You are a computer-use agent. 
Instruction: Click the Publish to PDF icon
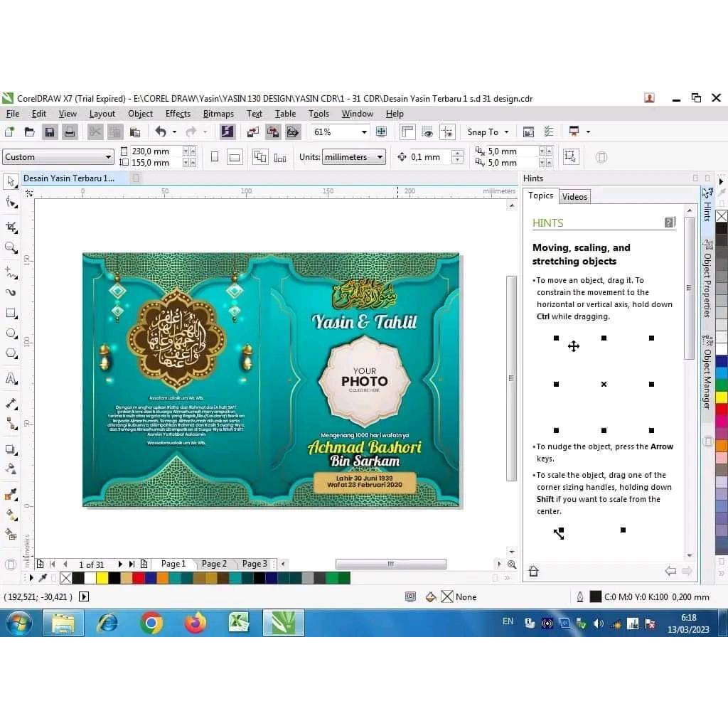pyautogui.click(x=293, y=132)
